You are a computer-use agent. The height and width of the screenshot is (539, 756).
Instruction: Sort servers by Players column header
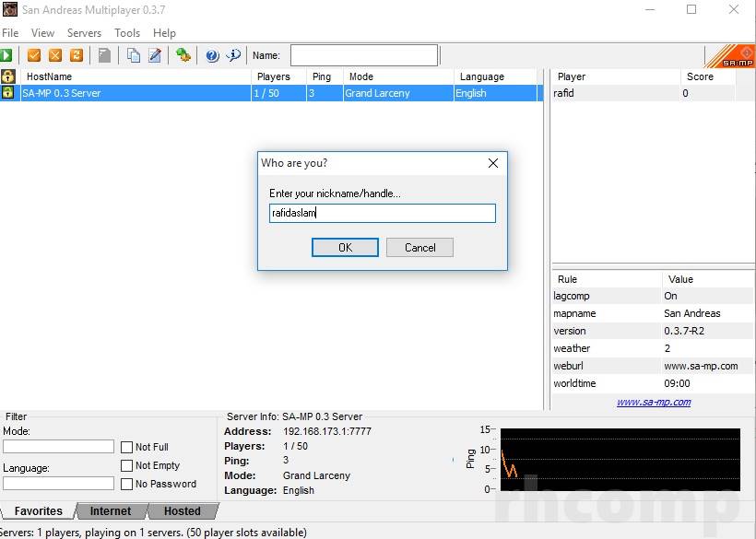278,76
